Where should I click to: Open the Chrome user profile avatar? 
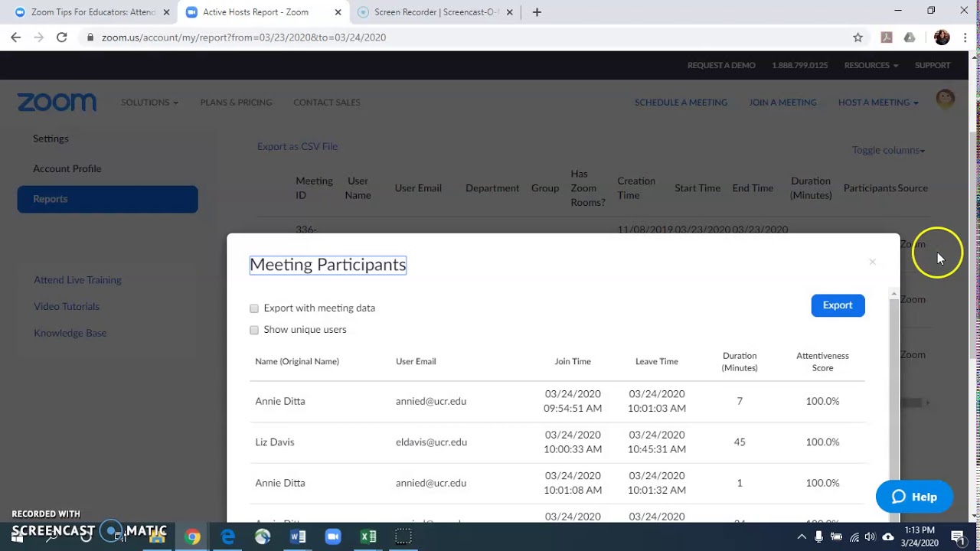click(x=942, y=37)
